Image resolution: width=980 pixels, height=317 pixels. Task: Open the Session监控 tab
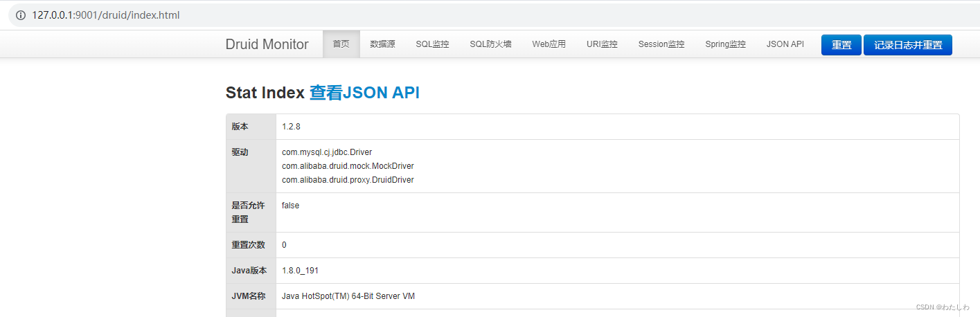661,44
